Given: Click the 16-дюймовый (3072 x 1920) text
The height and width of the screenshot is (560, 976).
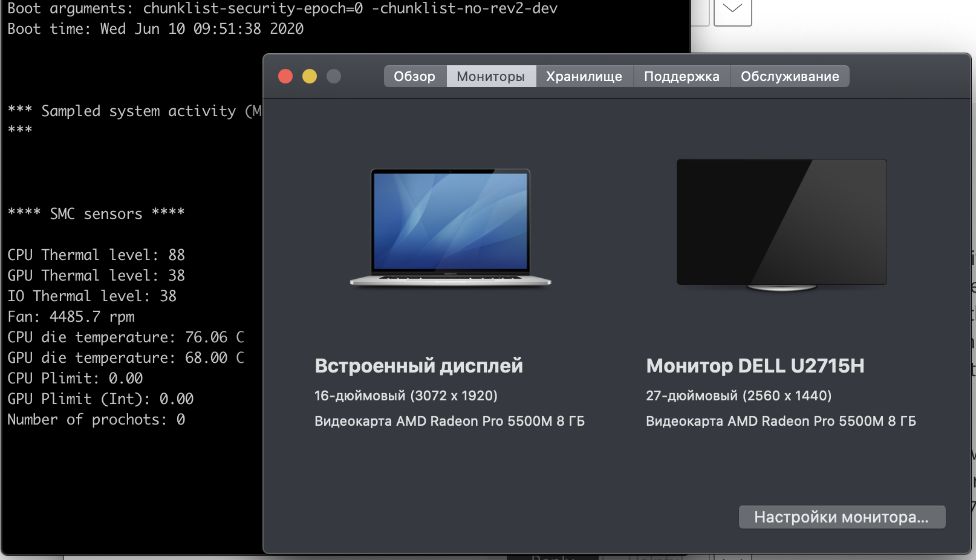Looking at the screenshot, I should point(406,396).
